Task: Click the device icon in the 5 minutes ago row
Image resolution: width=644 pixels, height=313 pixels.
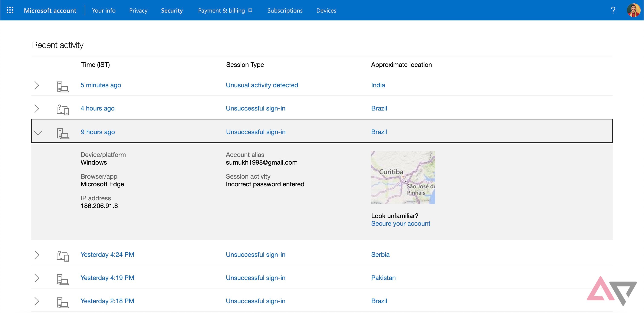Action: point(62,87)
